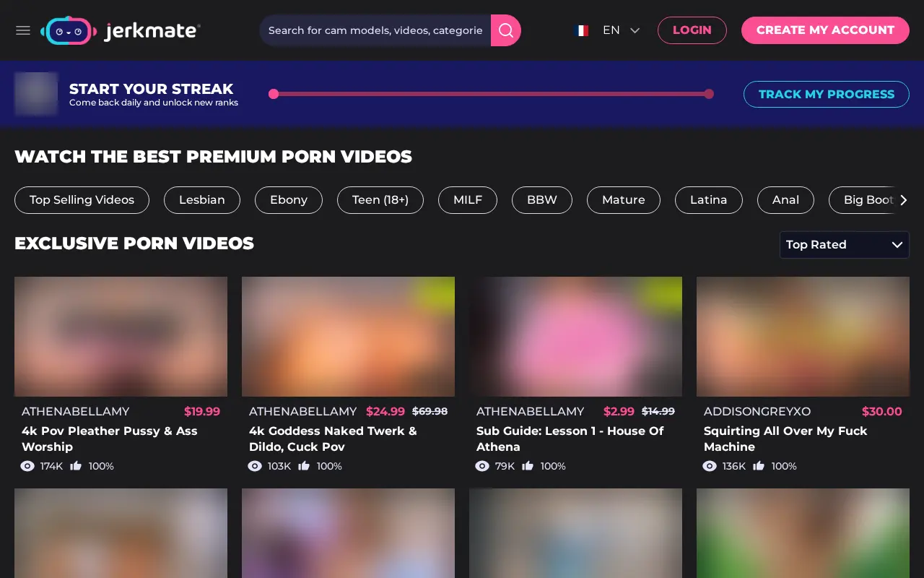Click the French flag language icon

click(581, 30)
